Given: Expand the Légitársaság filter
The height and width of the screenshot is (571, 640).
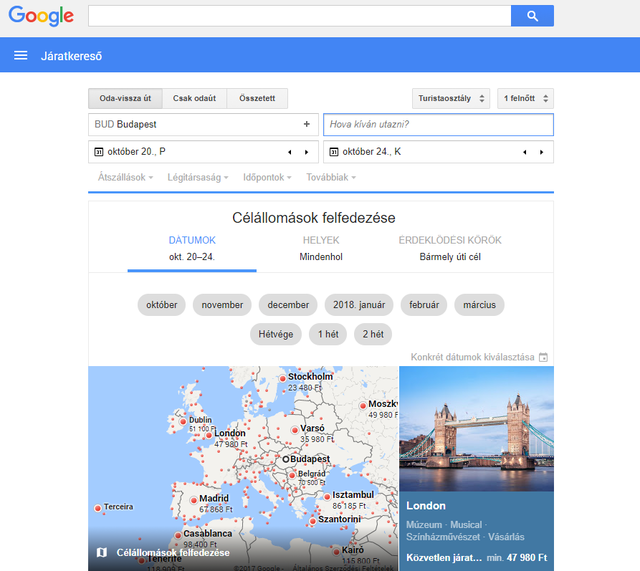Looking at the screenshot, I should pyautogui.click(x=198, y=178).
